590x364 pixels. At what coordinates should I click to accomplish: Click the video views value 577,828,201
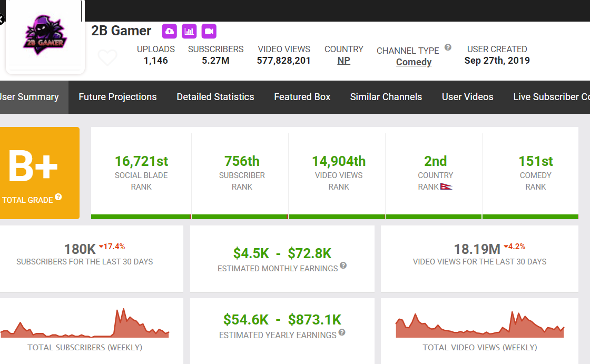pyautogui.click(x=284, y=61)
